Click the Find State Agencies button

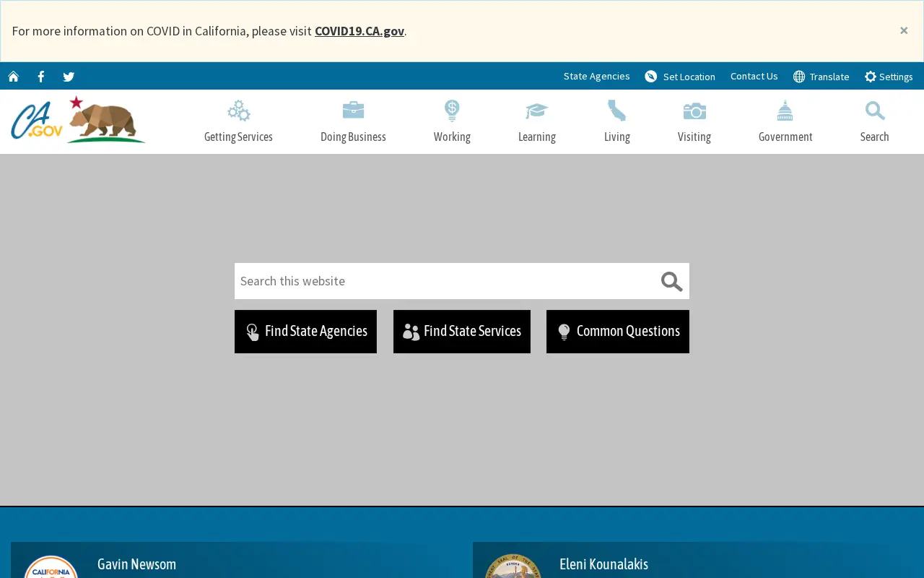click(305, 332)
